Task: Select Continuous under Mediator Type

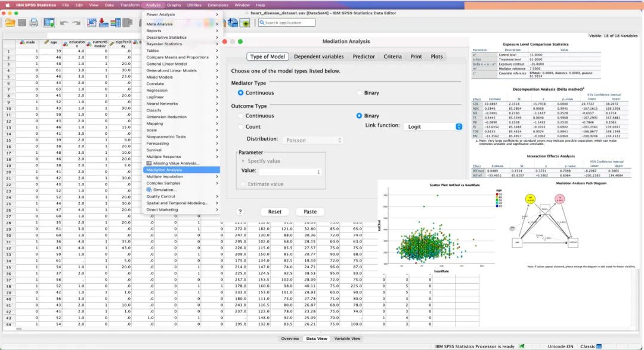Action: [x=241, y=93]
